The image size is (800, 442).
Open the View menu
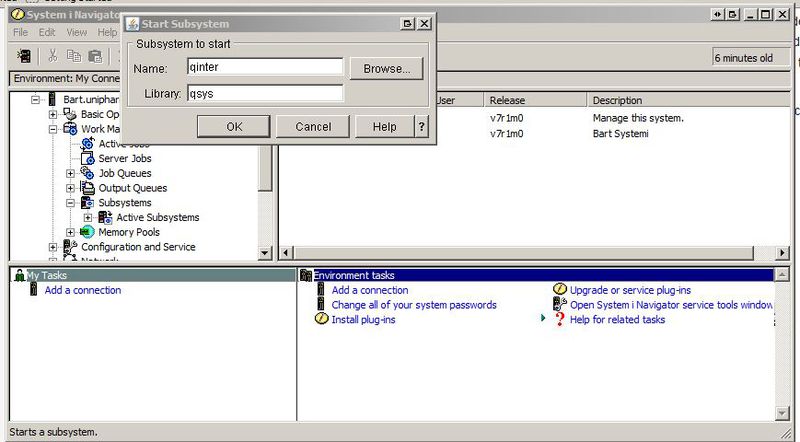(77, 32)
